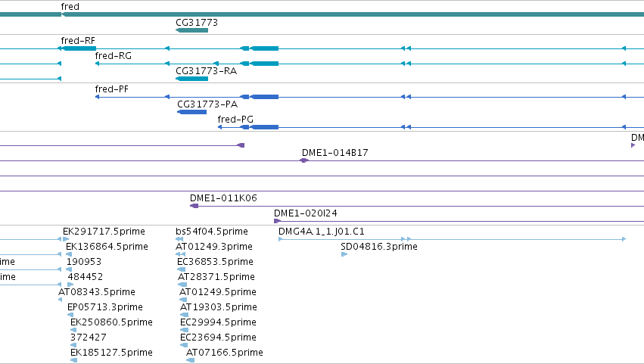
Task: Click the 484452 feature label
Action: pyautogui.click(x=86, y=277)
